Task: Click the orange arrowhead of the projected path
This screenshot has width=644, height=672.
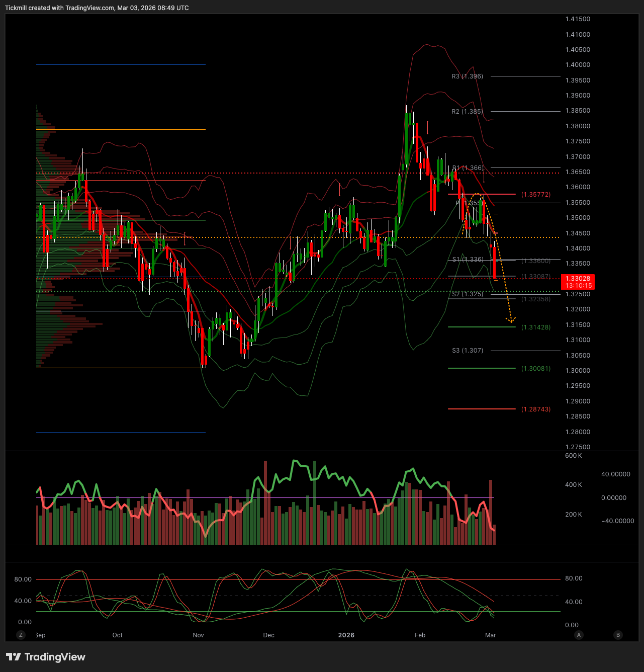Action: pos(511,320)
